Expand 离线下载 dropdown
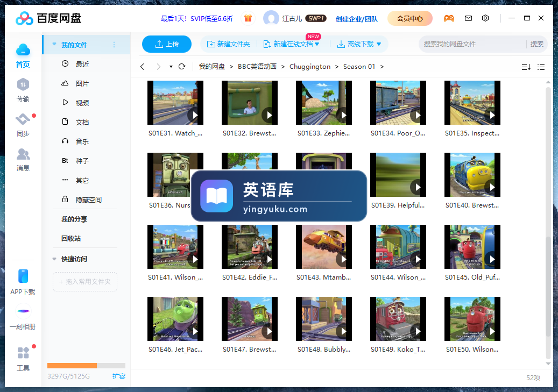This screenshot has height=392, width=558. (379, 44)
